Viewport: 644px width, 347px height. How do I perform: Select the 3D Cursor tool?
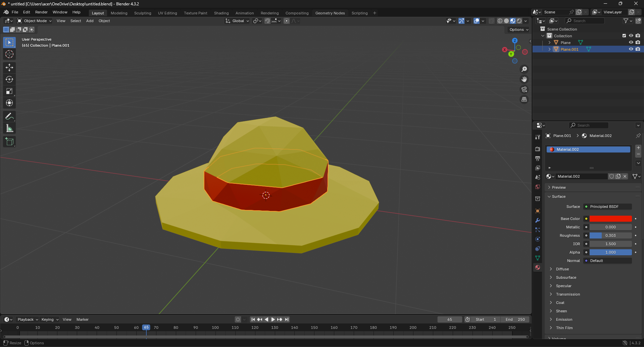coord(9,54)
